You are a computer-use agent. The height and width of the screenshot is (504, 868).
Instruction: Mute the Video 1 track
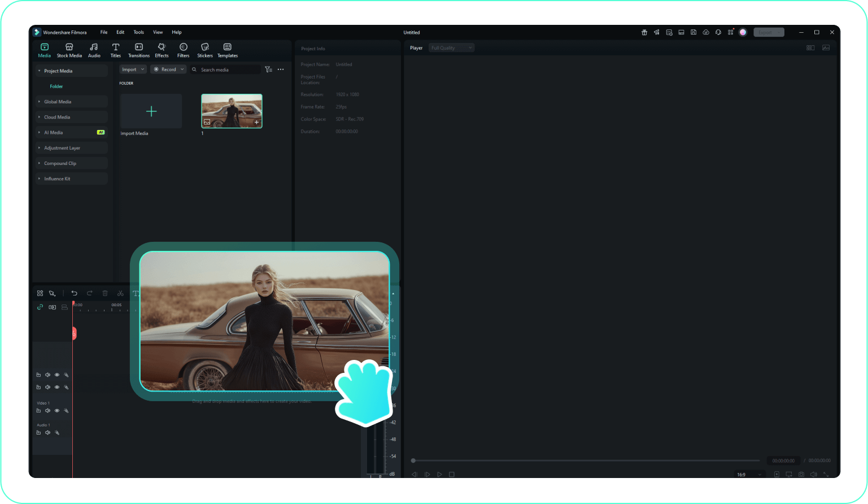pos(48,411)
